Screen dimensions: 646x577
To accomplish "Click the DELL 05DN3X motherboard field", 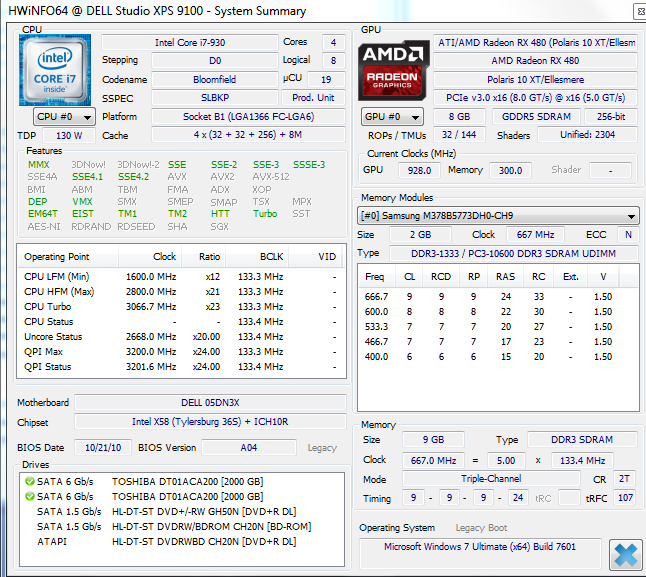I will [x=210, y=403].
